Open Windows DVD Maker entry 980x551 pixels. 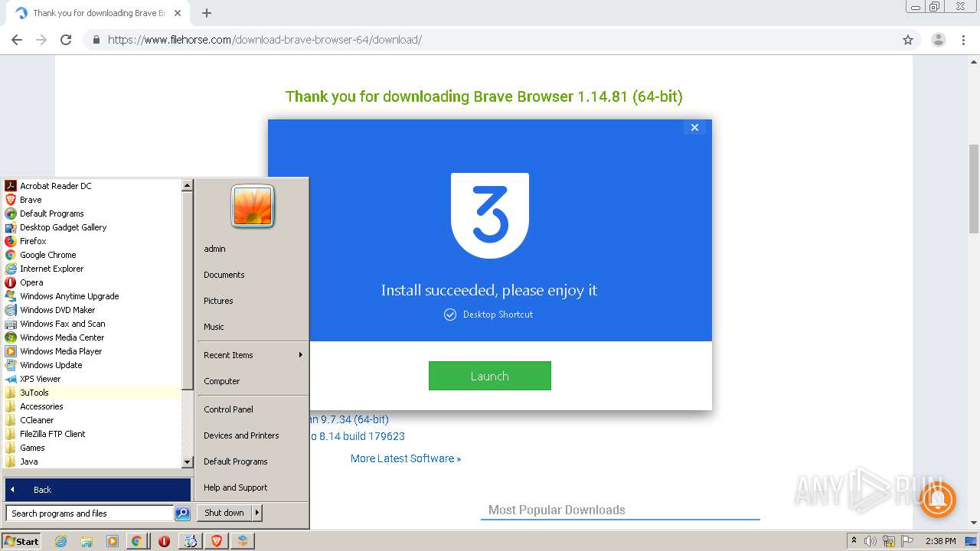click(92, 310)
